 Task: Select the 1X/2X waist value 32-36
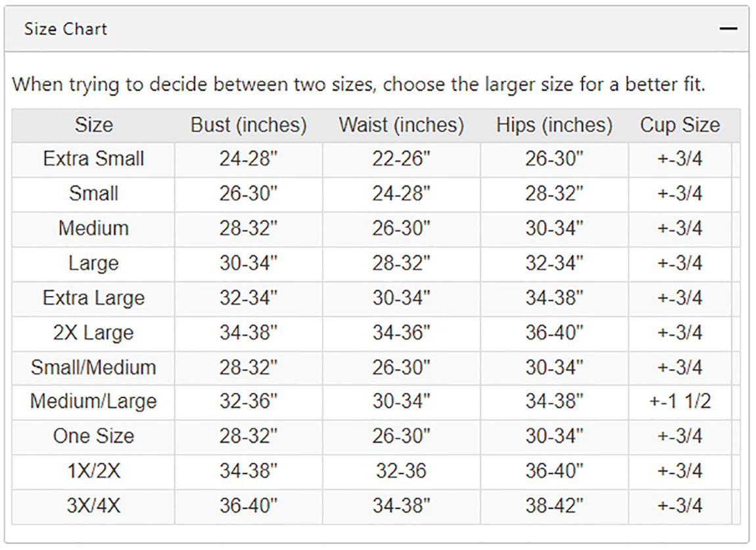pos(401,471)
